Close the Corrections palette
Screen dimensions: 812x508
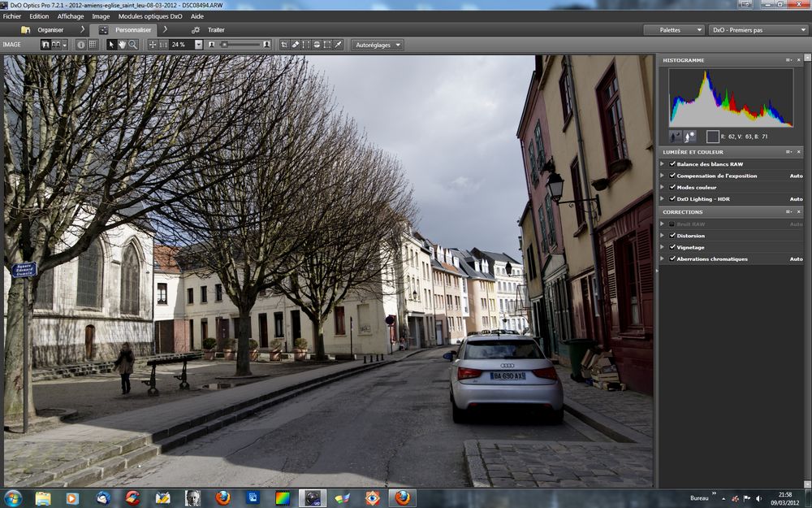(x=798, y=211)
